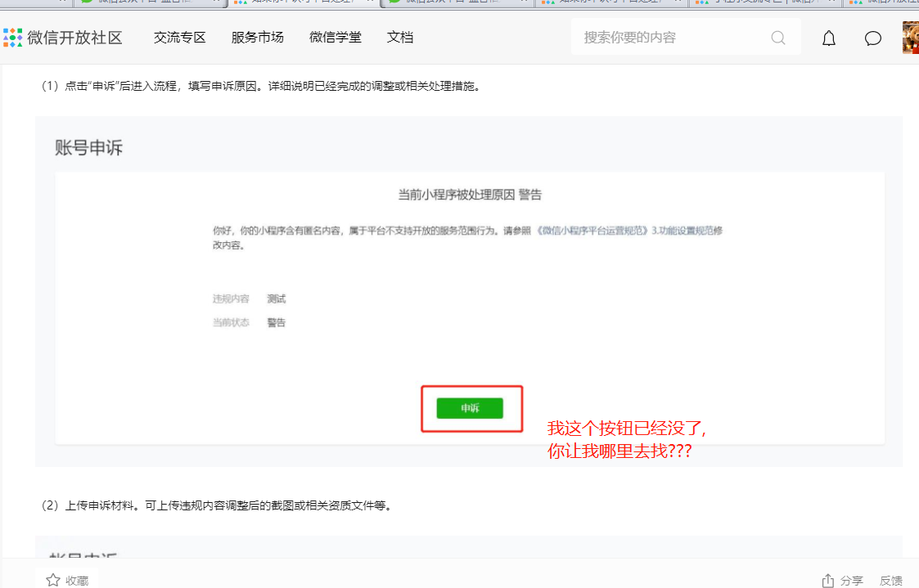Open the 文档 section
This screenshot has width=919, height=588.
point(400,38)
